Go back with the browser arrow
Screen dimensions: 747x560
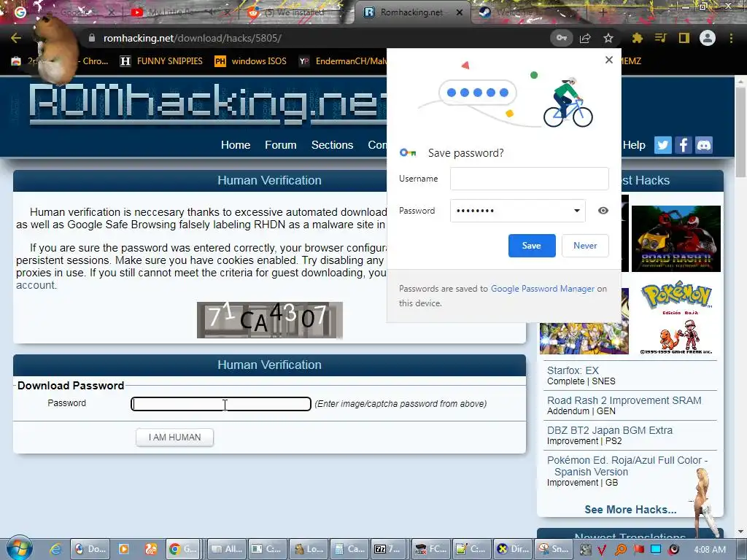click(x=16, y=38)
